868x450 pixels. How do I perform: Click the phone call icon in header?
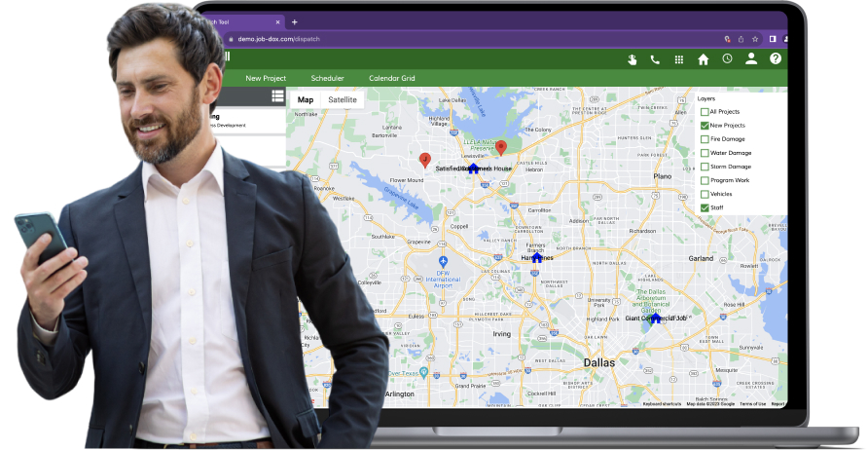click(655, 59)
